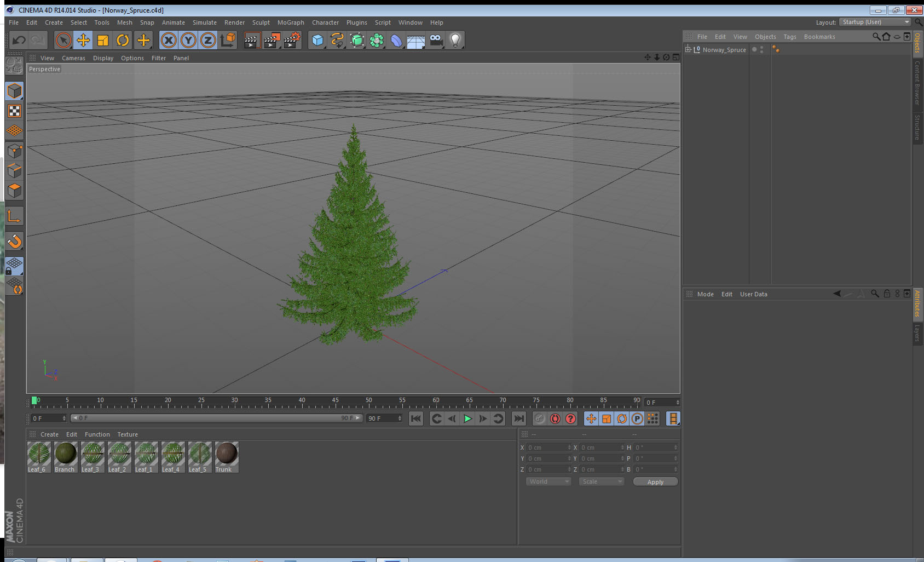
Task: Open material manager Texture menu
Action: [x=128, y=434]
